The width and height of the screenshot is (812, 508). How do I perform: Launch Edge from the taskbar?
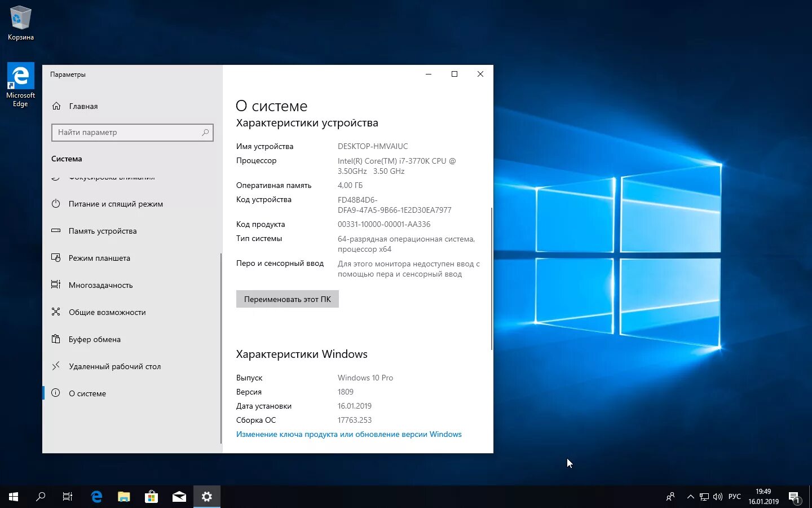[x=96, y=497]
